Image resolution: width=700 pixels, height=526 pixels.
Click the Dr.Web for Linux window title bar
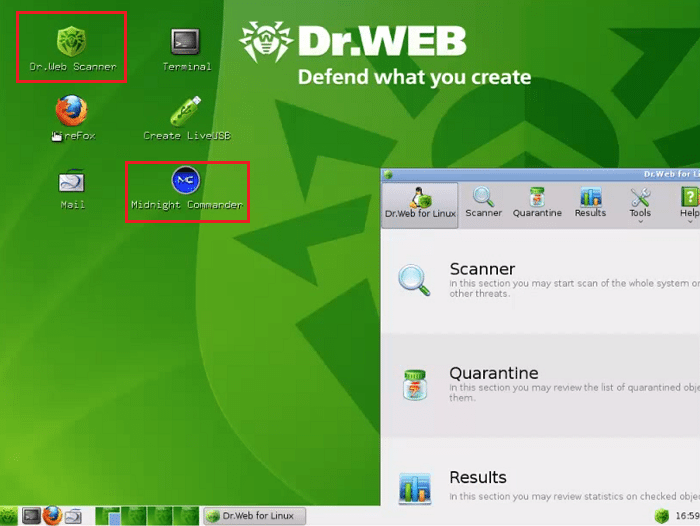tap(540, 174)
